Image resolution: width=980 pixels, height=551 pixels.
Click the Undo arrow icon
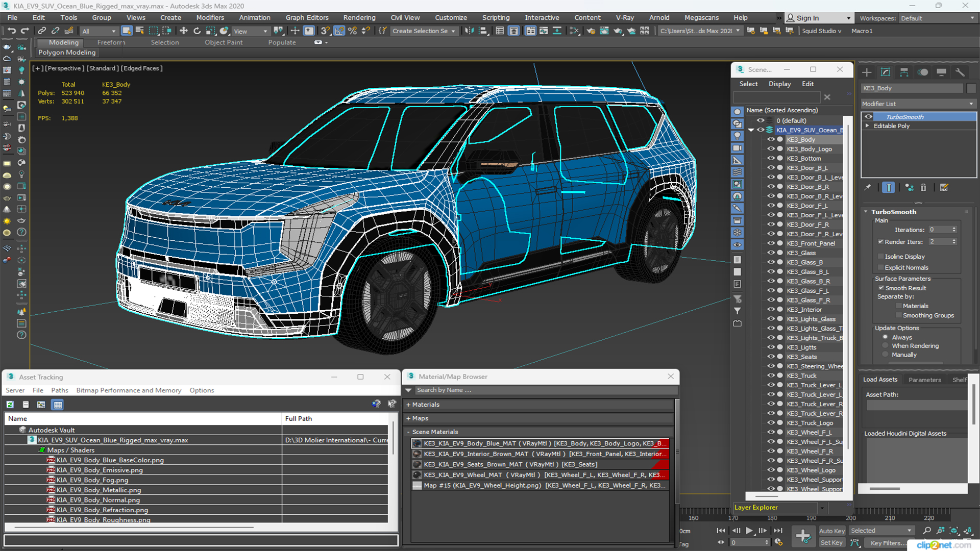(x=12, y=31)
